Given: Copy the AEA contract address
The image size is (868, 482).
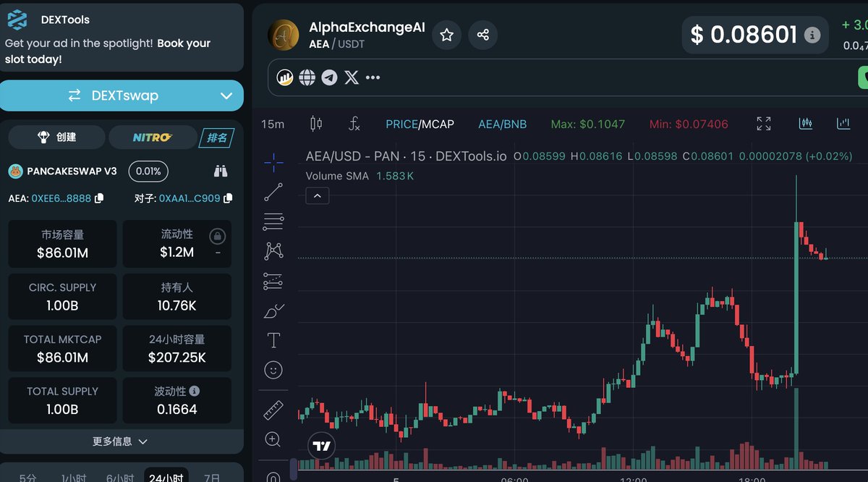Looking at the screenshot, I should click(100, 198).
